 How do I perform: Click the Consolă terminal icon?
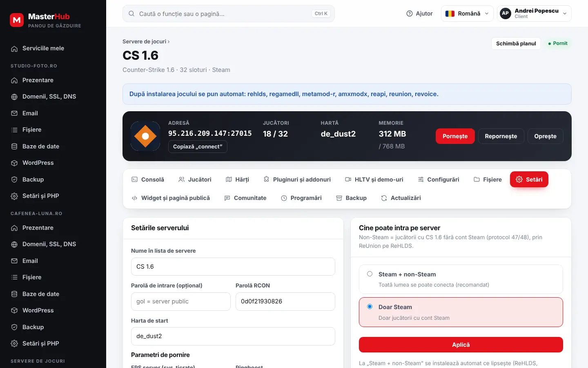[134, 180]
